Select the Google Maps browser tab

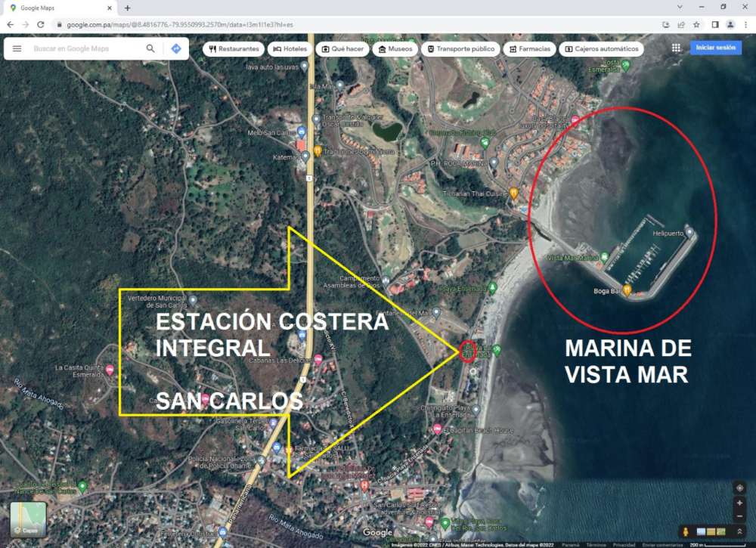pos(60,8)
